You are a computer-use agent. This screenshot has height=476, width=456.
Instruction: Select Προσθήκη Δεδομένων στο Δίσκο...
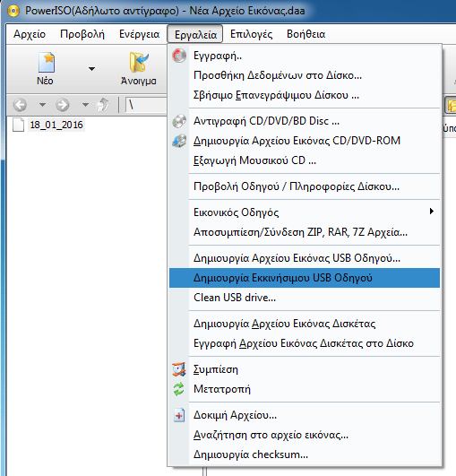[305, 75]
